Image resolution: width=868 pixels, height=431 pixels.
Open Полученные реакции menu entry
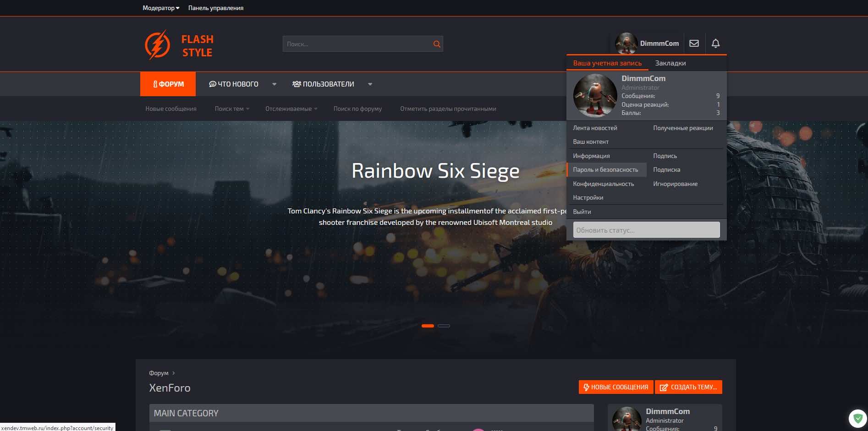[683, 128]
